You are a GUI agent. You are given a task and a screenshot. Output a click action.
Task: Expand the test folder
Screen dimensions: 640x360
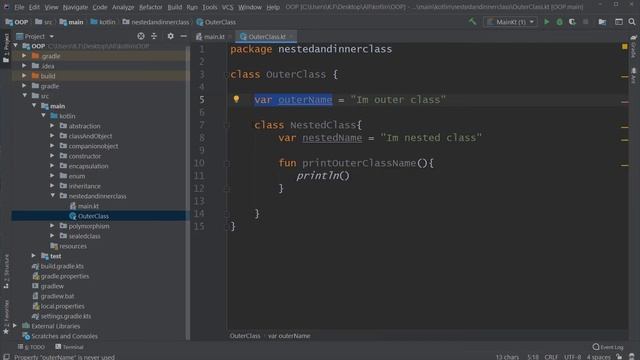[34, 256]
